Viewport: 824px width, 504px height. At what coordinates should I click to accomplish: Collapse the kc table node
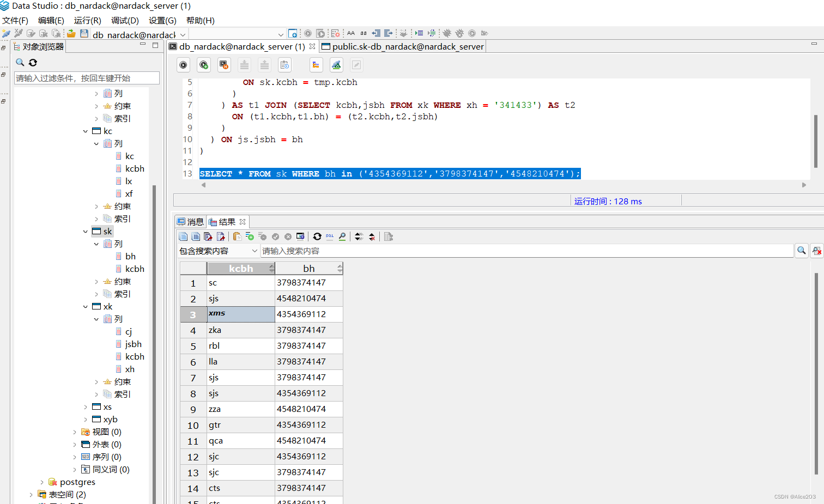click(86, 131)
